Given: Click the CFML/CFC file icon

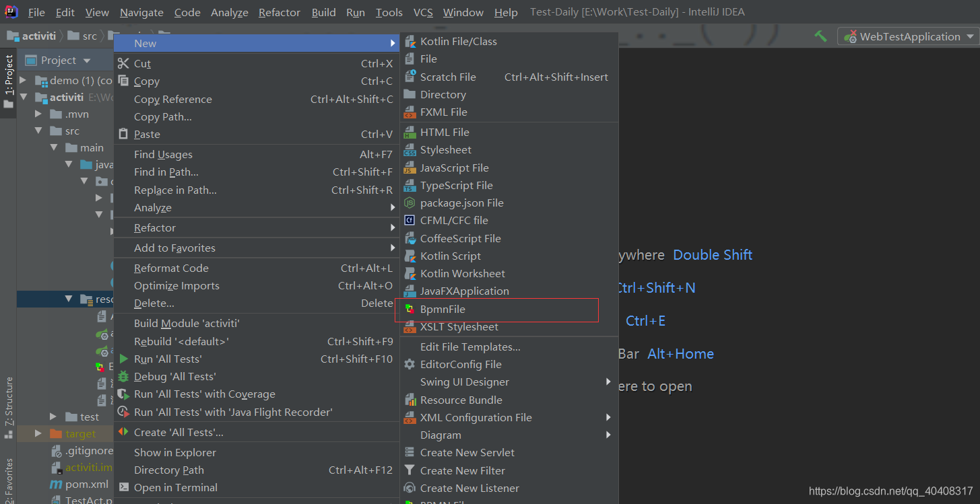Looking at the screenshot, I should coord(410,221).
